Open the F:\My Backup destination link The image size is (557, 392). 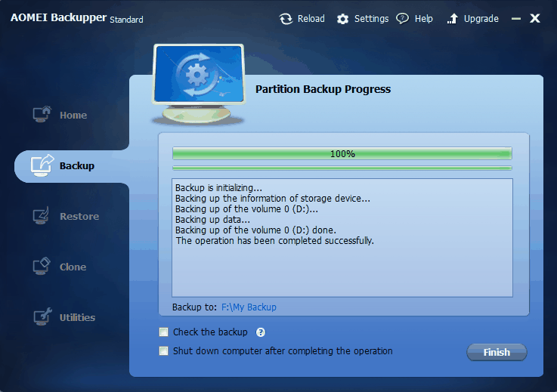click(249, 307)
